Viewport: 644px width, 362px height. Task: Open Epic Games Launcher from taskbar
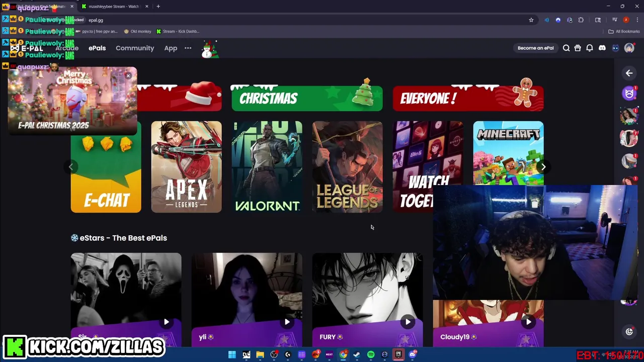coord(398,354)
